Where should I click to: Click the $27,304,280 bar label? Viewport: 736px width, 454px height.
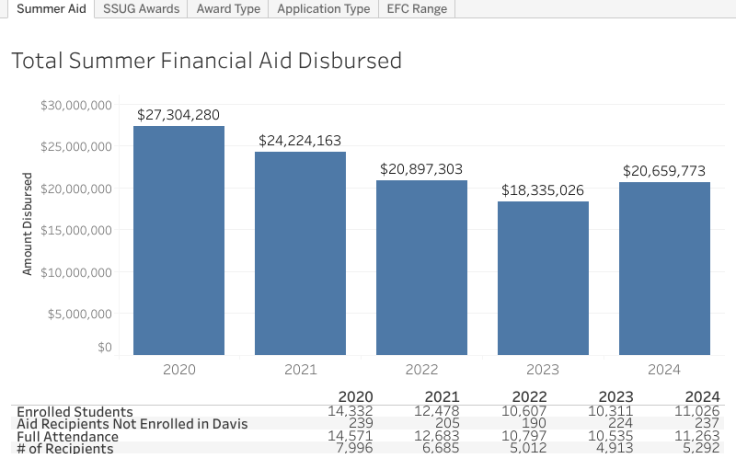pos(179,115)
